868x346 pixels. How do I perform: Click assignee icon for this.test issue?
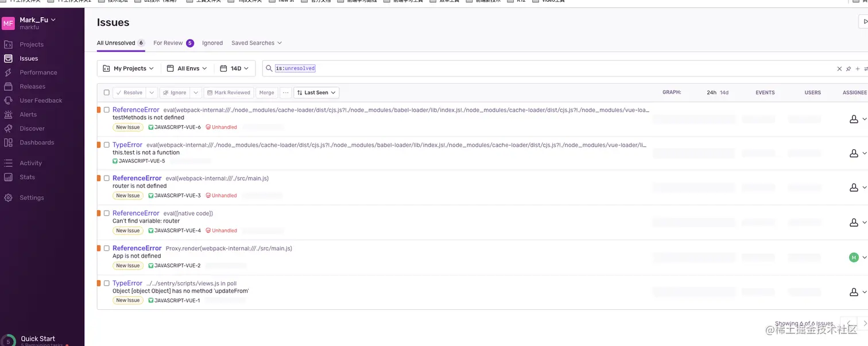point(854,154)
